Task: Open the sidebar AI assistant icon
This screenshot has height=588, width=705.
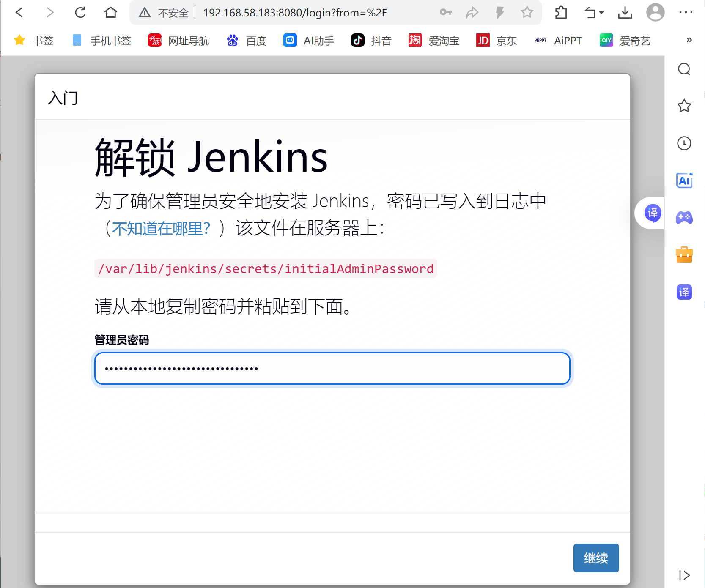Action: 684,181
